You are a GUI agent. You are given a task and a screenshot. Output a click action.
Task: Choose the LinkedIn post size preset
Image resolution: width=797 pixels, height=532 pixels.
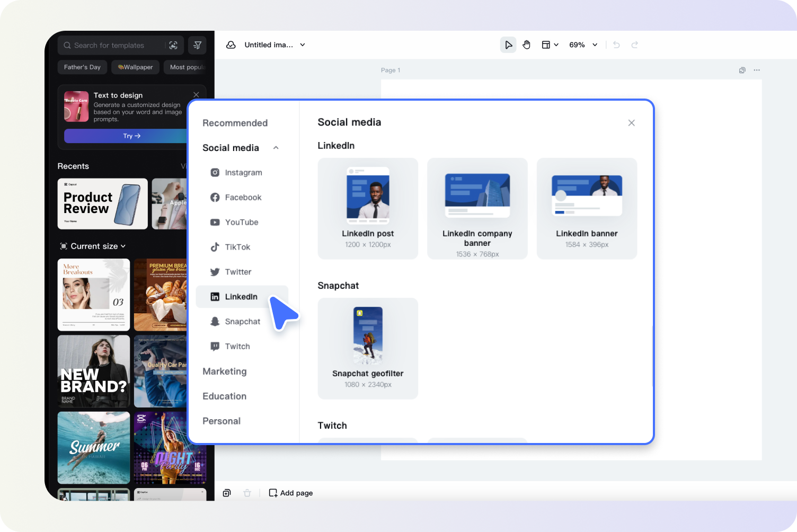point(368,208)
